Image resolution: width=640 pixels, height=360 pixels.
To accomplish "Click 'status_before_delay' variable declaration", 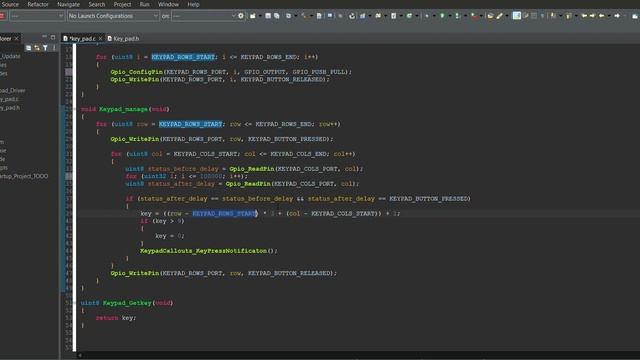I will click(183, 169).
